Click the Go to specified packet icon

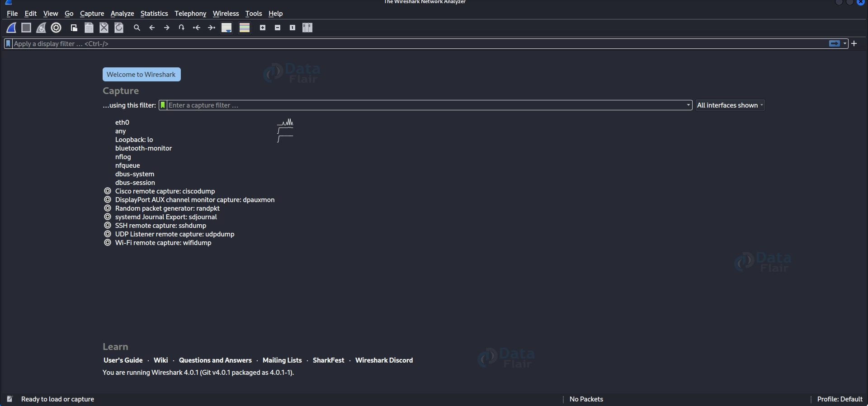[182, 28]
